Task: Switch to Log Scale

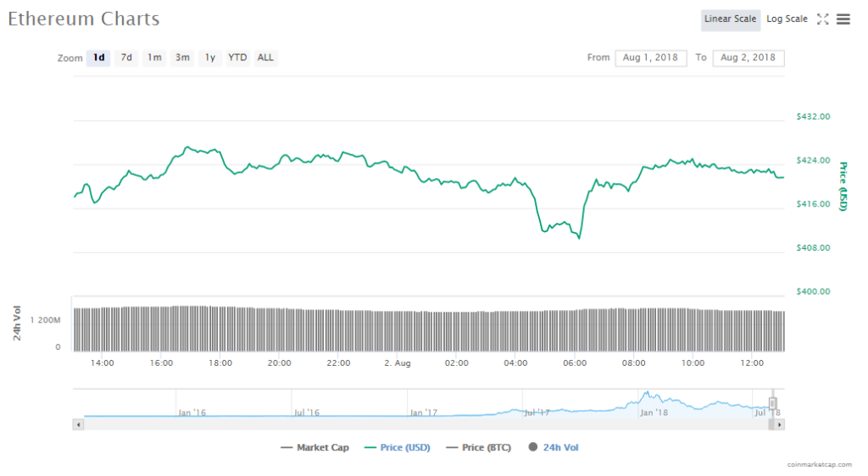Action: pos(787,19)
